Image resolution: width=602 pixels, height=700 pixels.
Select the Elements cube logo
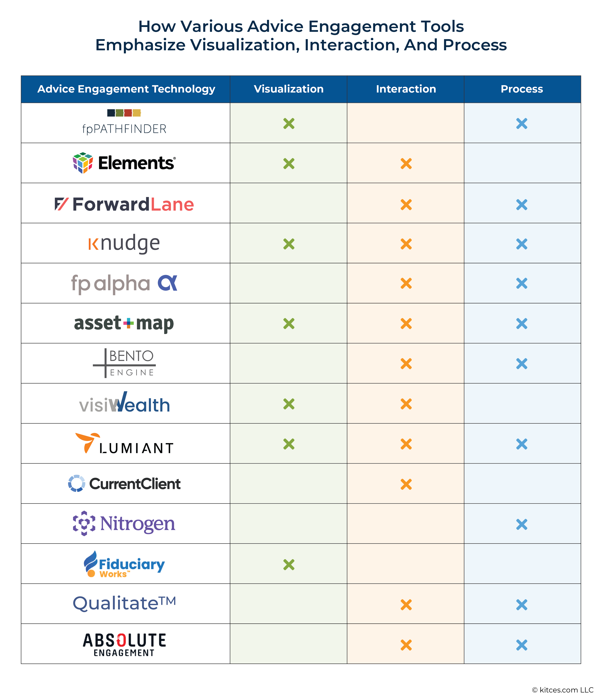pos(83,163)
